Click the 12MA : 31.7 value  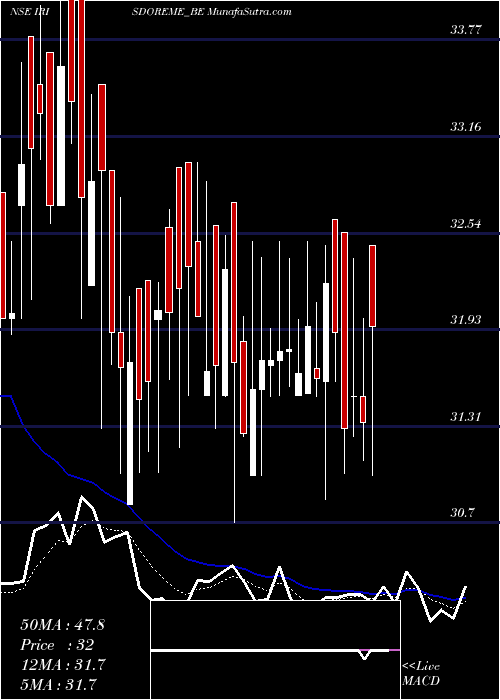point(62,665)
